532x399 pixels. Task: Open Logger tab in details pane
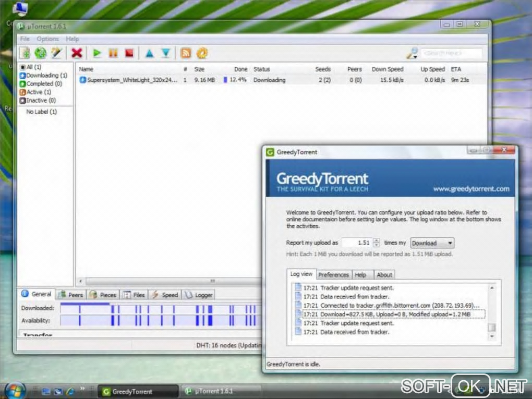(199, 295)
